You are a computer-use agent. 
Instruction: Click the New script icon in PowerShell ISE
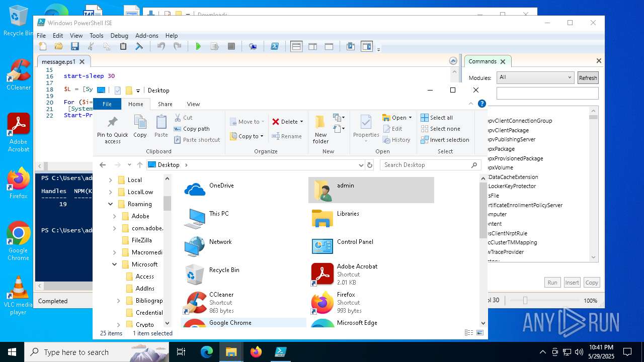pyautogui.click(x=43, y=46)
